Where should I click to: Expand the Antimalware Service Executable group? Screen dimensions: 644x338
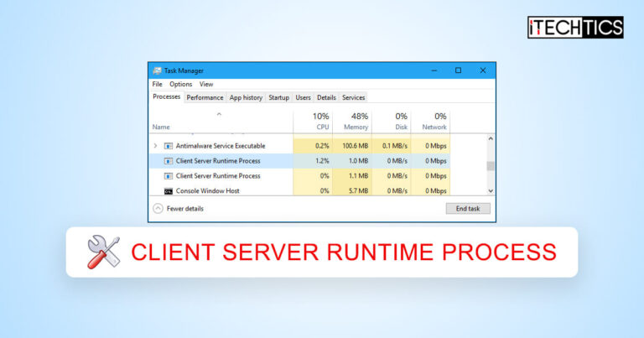click(x=155, y=146)
